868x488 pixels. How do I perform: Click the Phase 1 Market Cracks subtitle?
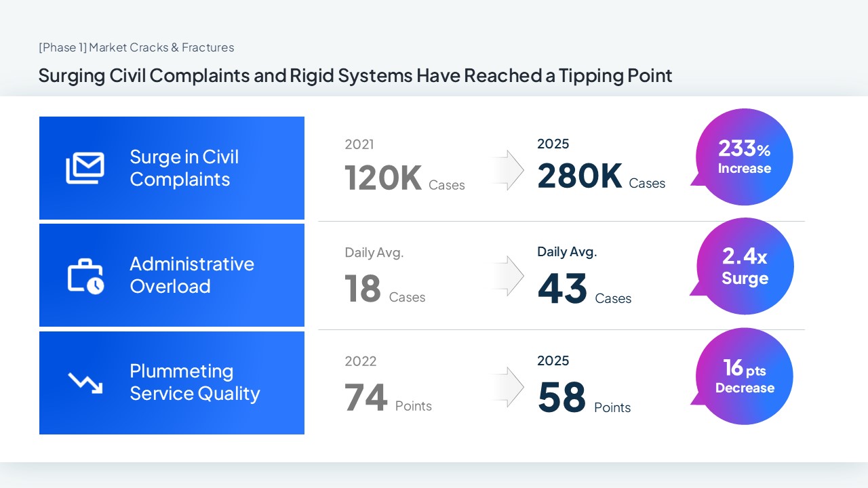pyautogui.click(x=136, y=47)
